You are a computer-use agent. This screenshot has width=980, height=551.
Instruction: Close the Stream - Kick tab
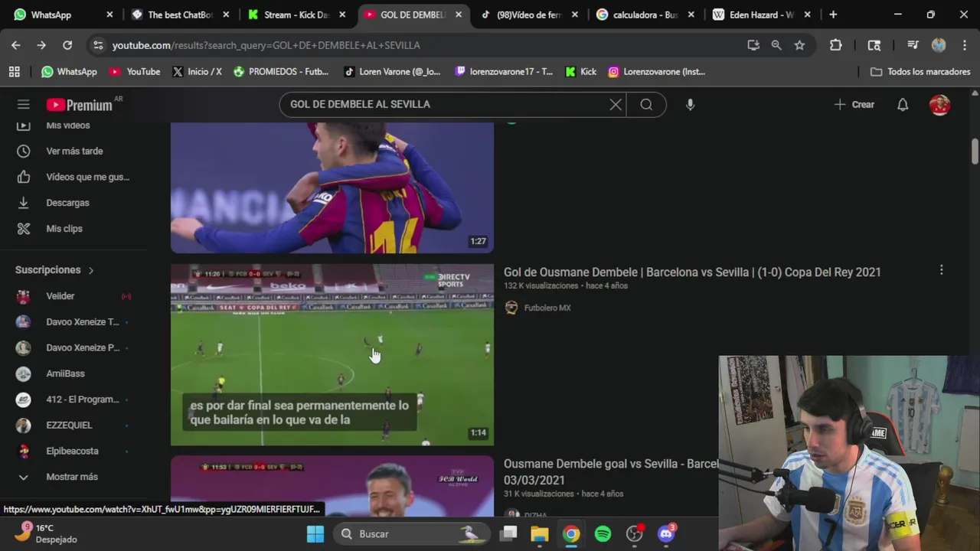[342, 15]
